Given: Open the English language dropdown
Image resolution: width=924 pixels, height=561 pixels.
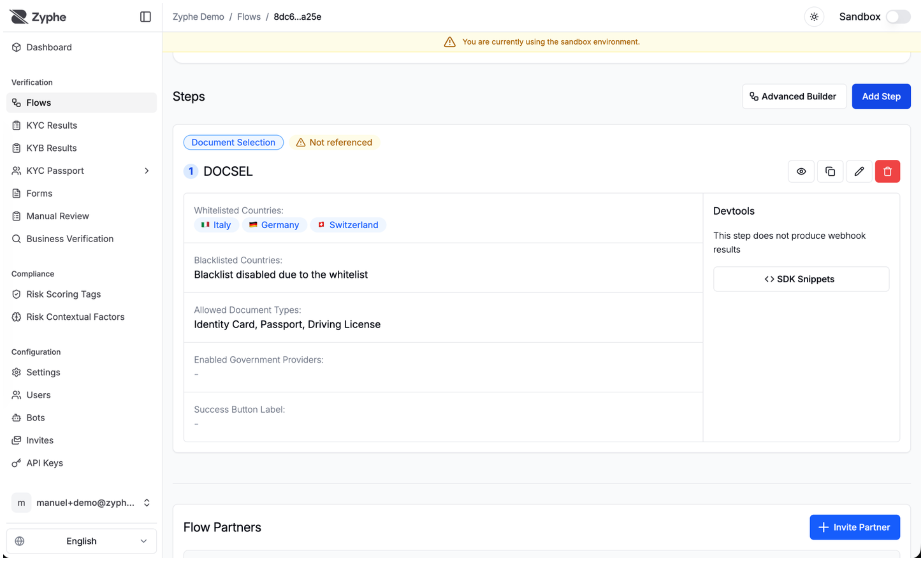Looking at the screenshot, I should click(81, 541).
